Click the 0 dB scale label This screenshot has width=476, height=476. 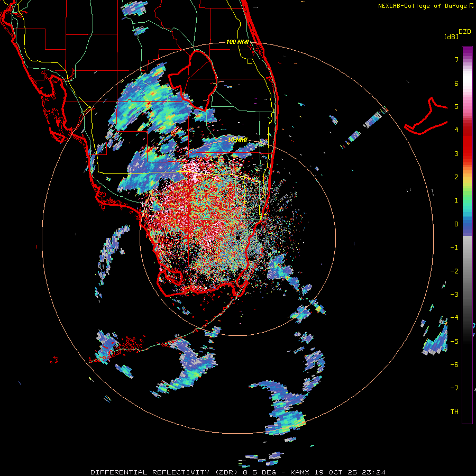pos(456,224)
